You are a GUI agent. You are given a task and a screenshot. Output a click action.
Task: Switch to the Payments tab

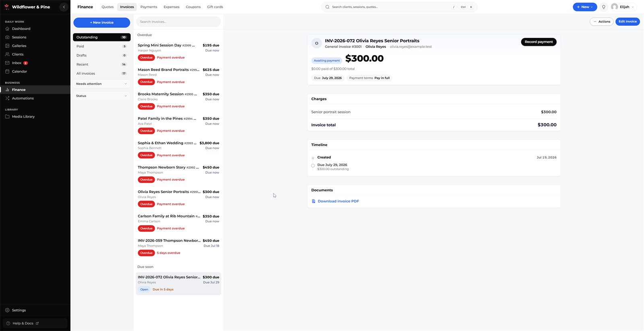point(149,7)
